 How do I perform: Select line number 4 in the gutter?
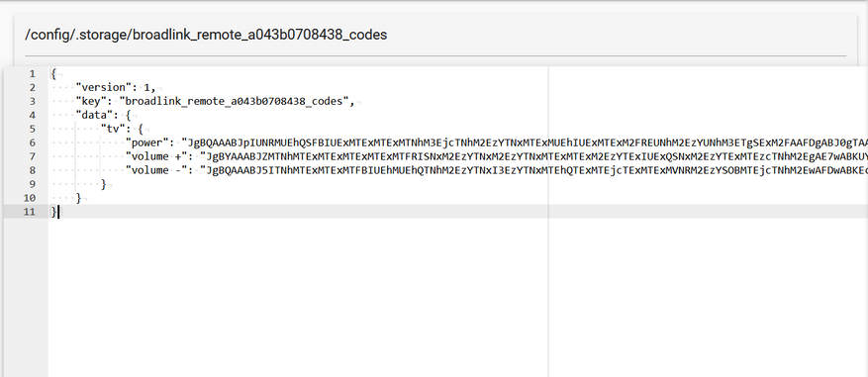[x=32, y=115]
